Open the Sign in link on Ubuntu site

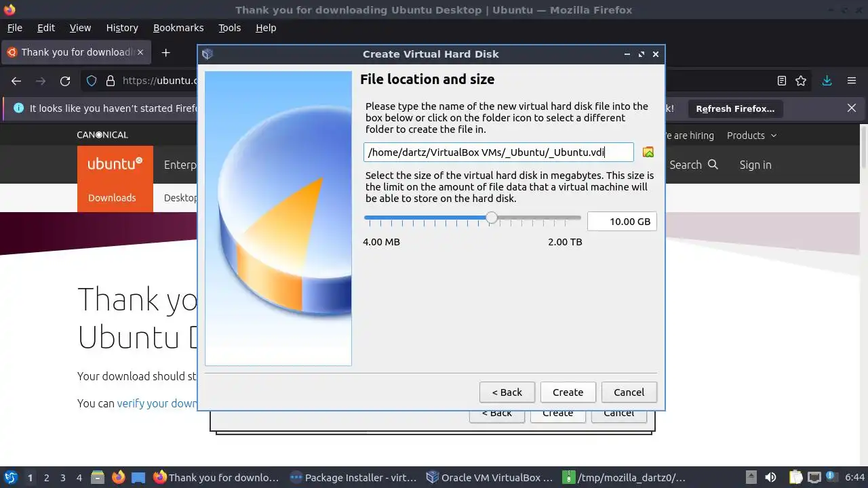point(755,165)
